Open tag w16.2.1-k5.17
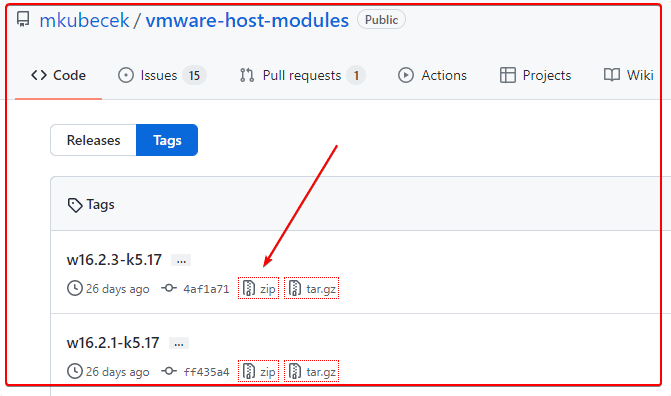 click(113, 342)
